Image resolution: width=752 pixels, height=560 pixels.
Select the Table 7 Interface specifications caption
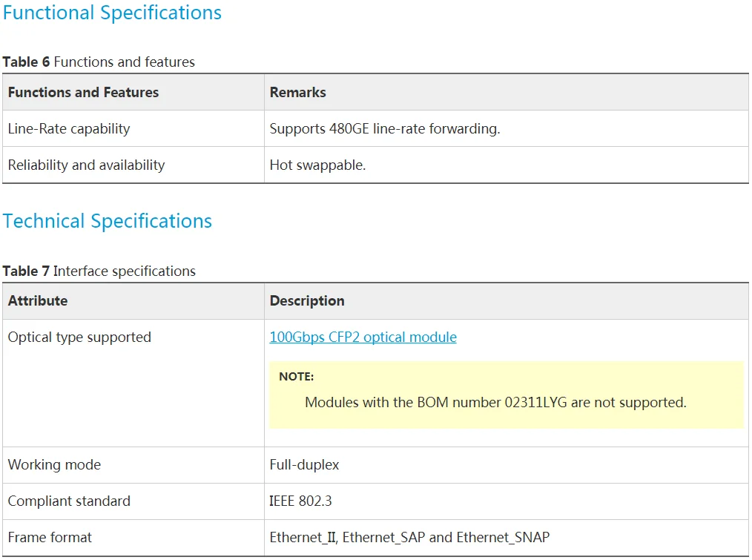(99, 271)
